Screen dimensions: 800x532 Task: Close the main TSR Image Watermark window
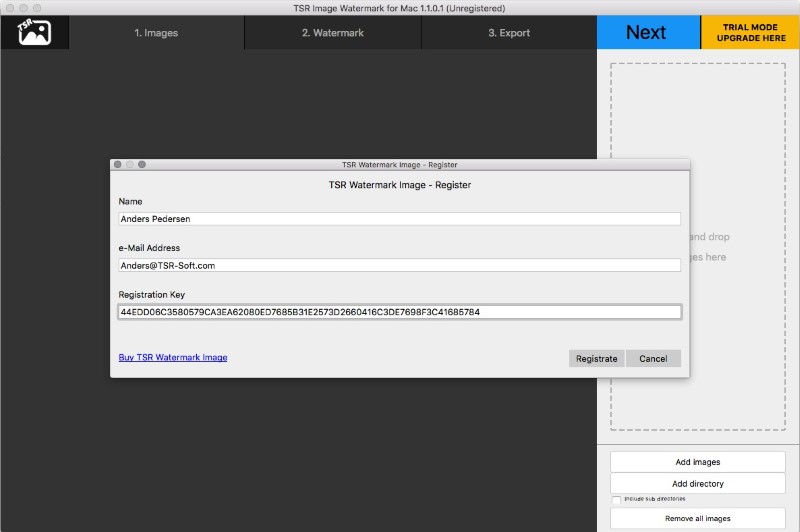pyautogui.click(x=10, y=8)
